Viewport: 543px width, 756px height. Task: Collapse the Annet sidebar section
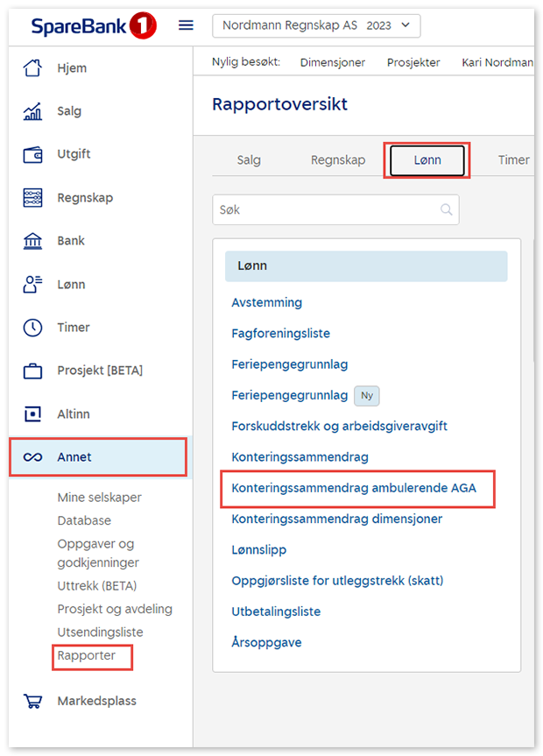(97, 457)
